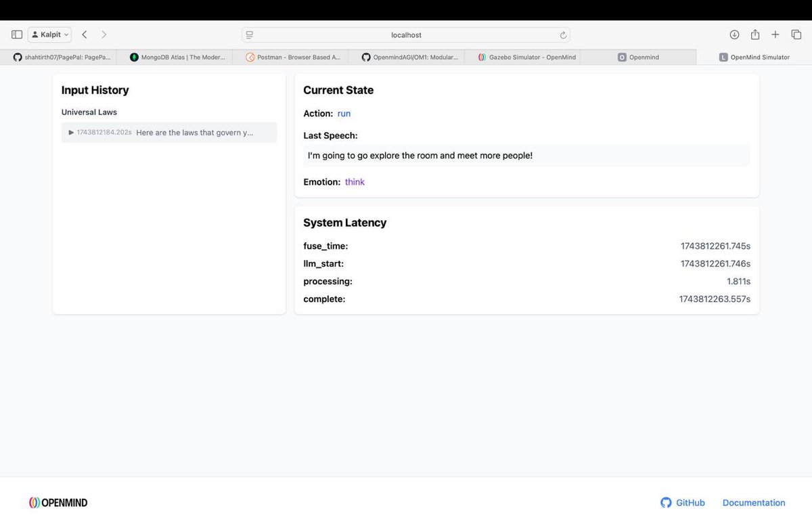Image resolution: width=812 pixels, height=528 pixels.
Task: Click 'Here are the laws that govern y...' text
Action: pyautogui.click(x=195, y=133)
